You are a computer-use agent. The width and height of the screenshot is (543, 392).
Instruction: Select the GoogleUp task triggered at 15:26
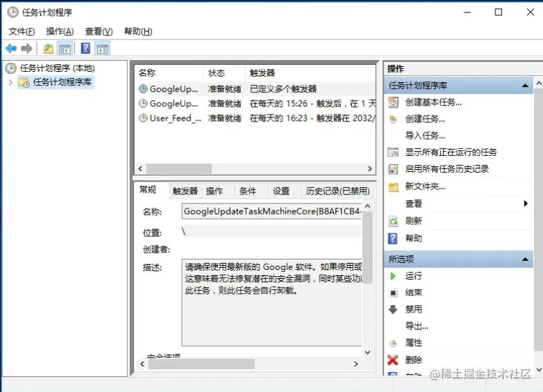pos(255,104)
